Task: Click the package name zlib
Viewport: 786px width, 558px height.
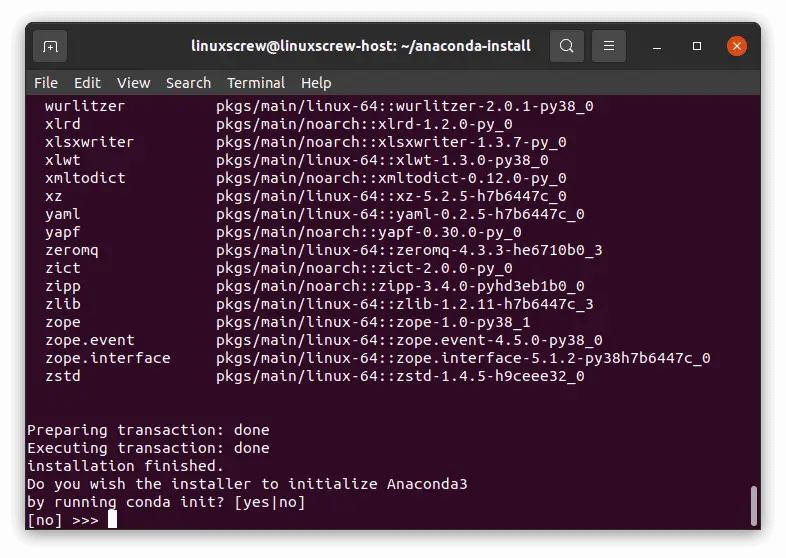Action: coord(63,304)
